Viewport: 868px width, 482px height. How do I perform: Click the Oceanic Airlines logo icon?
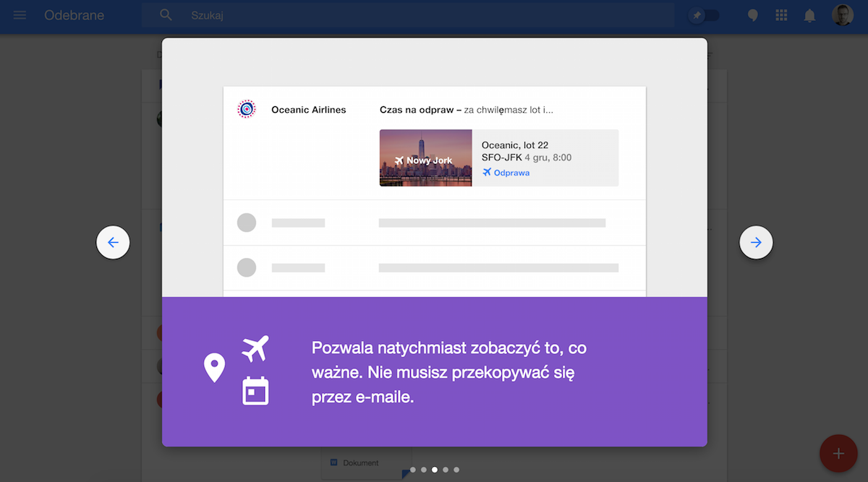pos(247,109)
